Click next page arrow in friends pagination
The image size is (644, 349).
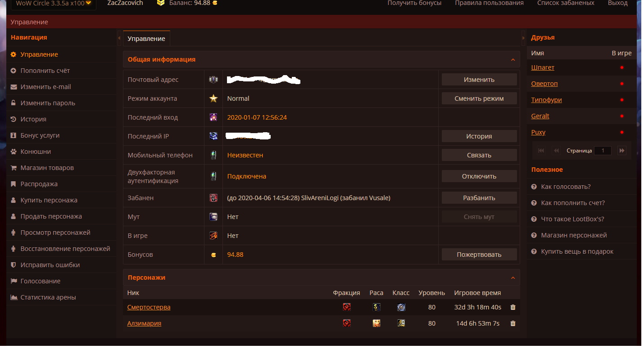tap(622, 151)
